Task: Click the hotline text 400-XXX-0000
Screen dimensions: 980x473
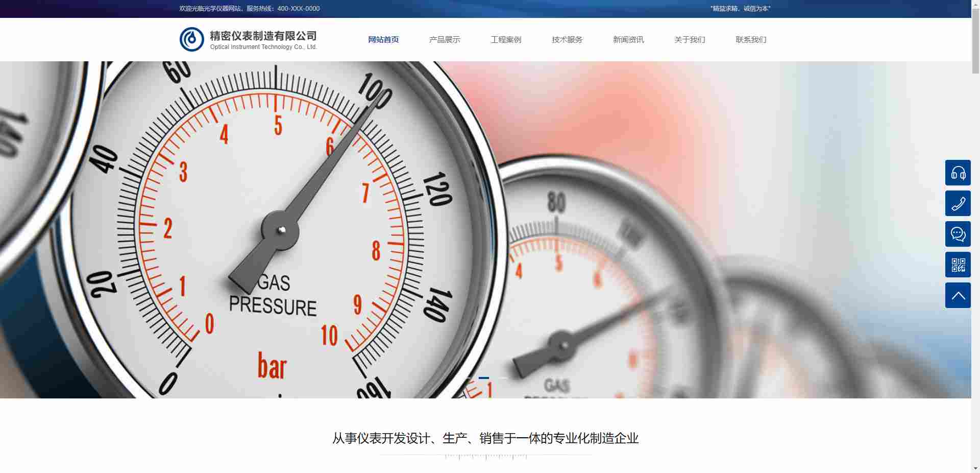Action: [299, 9]
